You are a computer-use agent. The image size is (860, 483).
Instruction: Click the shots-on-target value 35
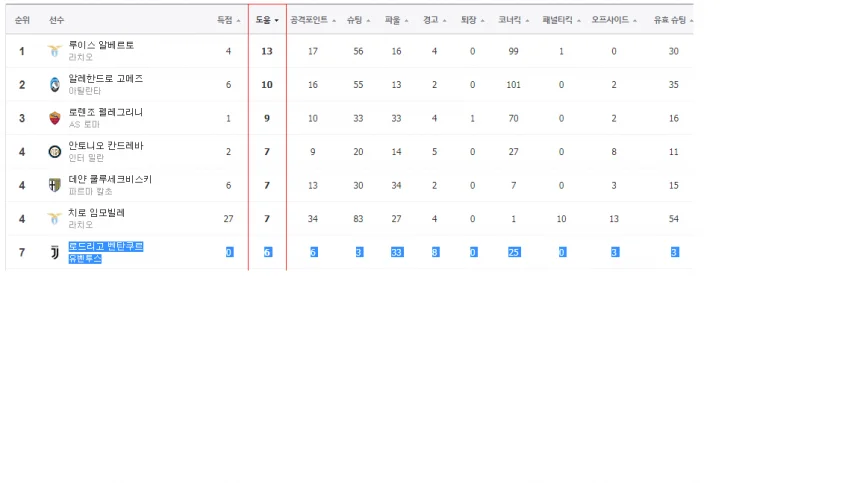(674, 84)
